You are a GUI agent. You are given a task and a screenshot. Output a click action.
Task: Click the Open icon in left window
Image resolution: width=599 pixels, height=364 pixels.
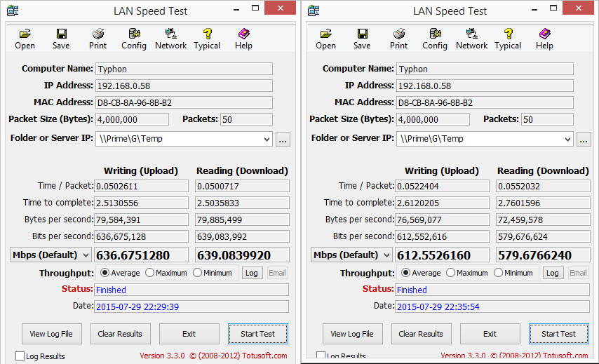(x=25, y=39)
